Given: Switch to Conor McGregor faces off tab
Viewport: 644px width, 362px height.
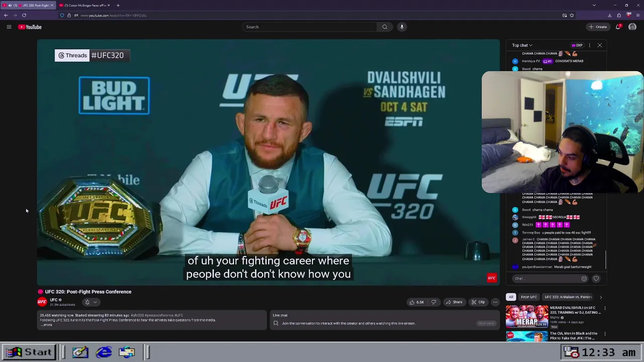Looking at the screenshot, I should point(84,5).
